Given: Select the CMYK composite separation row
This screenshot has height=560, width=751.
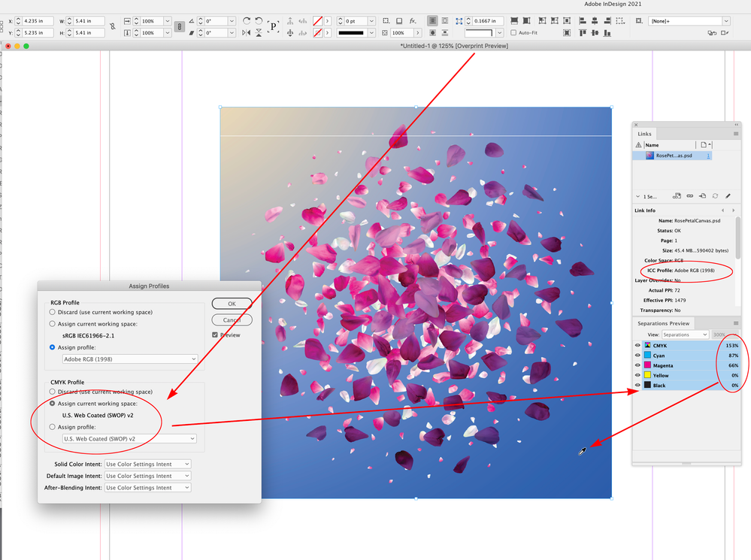Looking at the screenshot, I should tap(686, 345).
